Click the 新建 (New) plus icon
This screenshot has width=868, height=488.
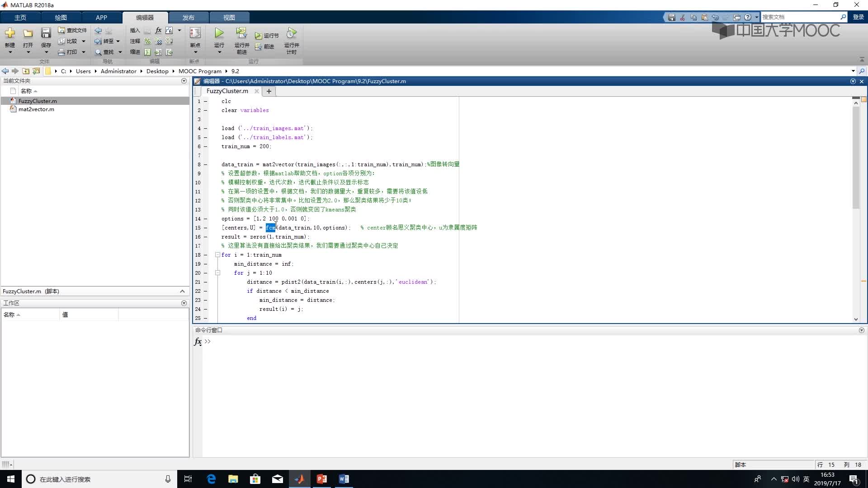click(10, 33)
